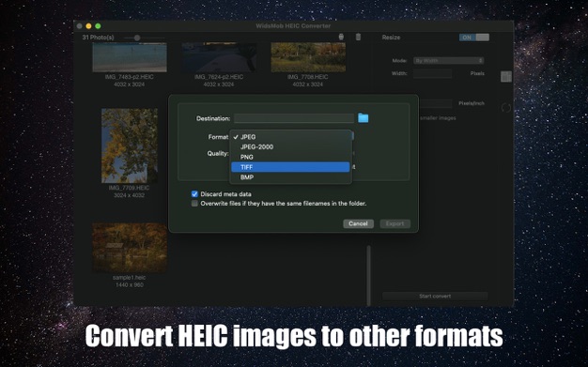588x367 pixels.
Task: Click the Destination path input field
Action: pyautogui.click(x=294, y=118)
